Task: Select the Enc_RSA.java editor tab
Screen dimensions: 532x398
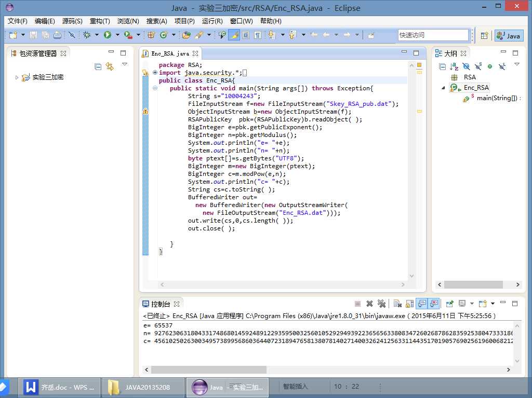Action: [x=170, y=53]
